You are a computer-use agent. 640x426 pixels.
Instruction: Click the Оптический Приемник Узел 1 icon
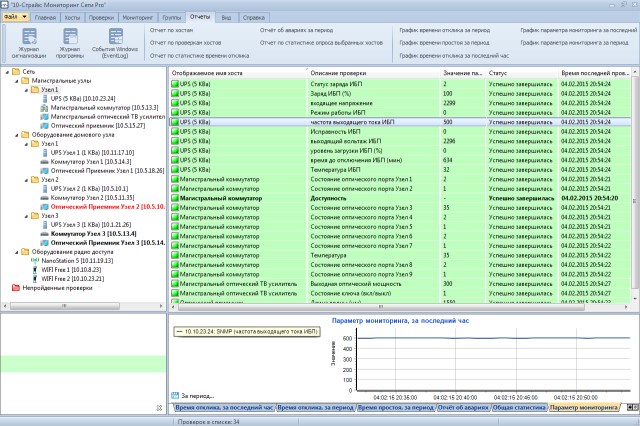[x=44, y=171]
